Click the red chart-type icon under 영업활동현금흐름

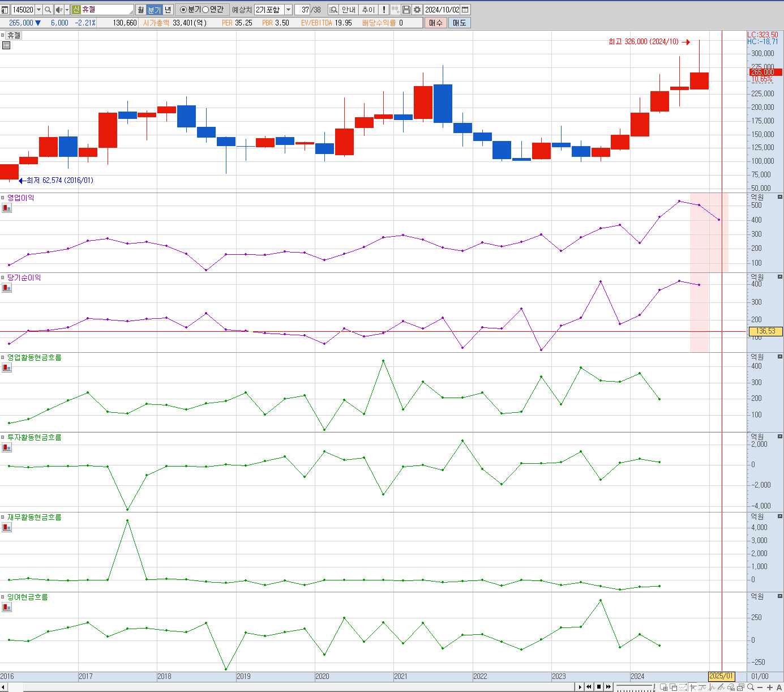tap(7, 368)
